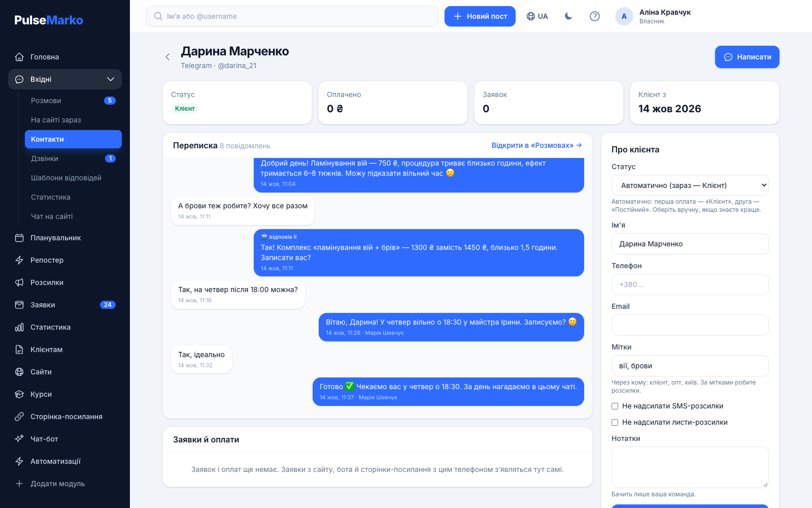Screen dimensions: 812x508
Task: Click the Ім'я field 'Дарина Марченко'
Action: click(690, 244)
